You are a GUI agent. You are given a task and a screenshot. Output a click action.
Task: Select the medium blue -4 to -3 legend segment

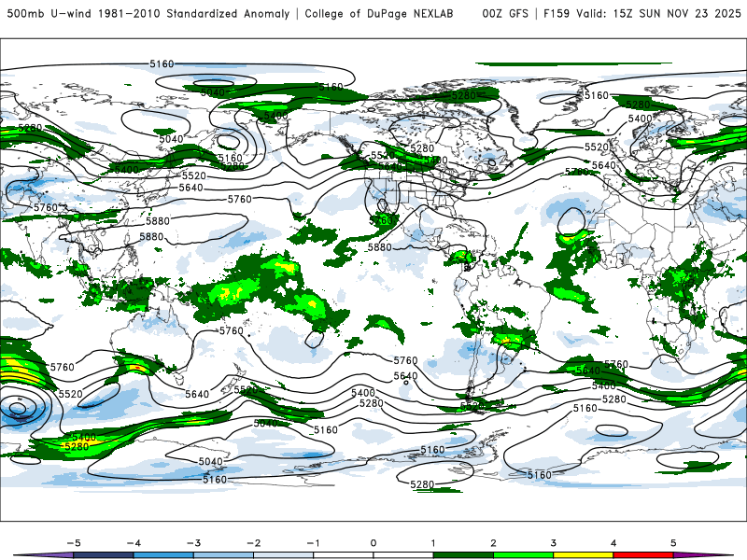click(163, 555)
